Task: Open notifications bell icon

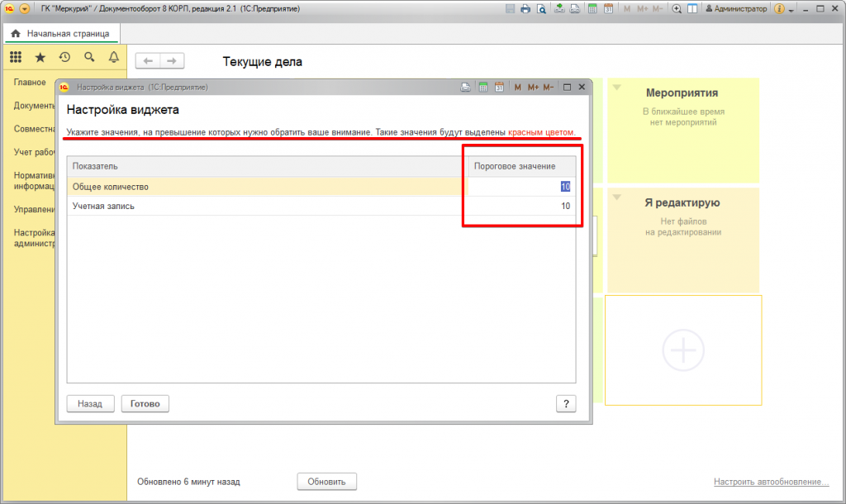Action: 114,57
